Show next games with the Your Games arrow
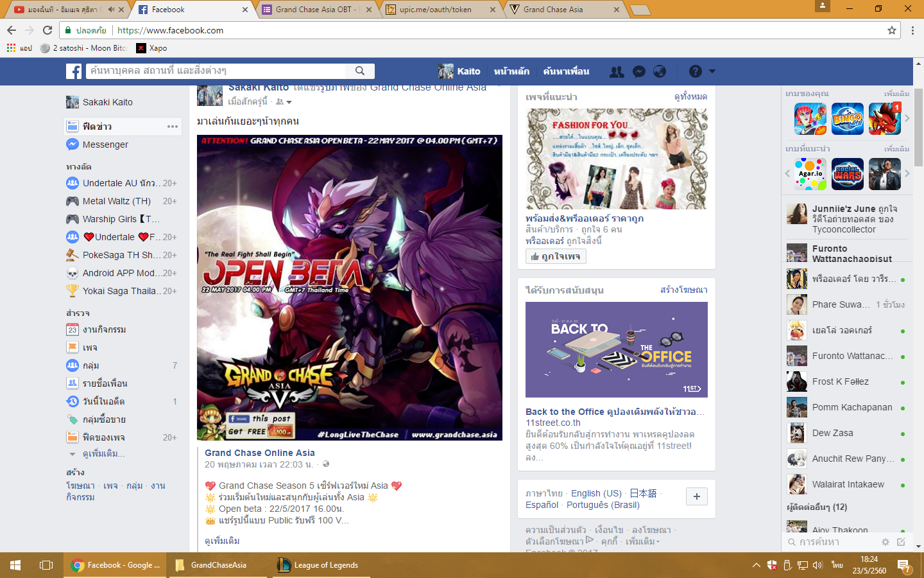Screen dimensions: 924x578 pyautogui.click(x=907, y=119)
